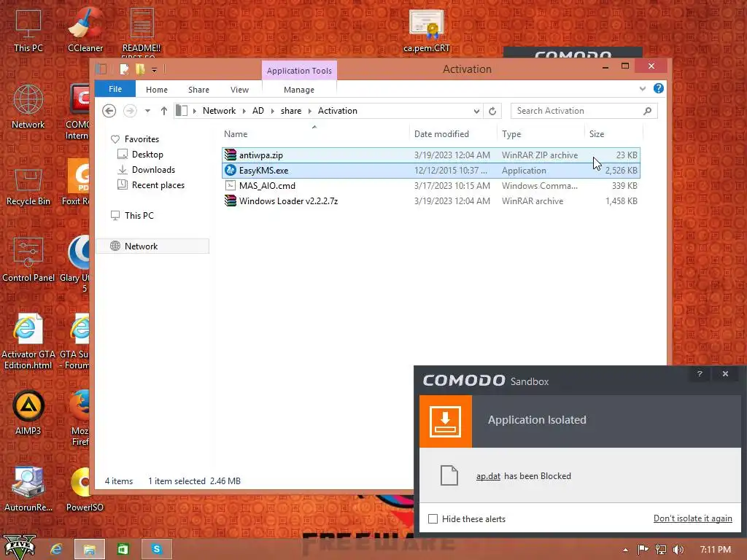Click the Search Activation input field

point(576,111)
